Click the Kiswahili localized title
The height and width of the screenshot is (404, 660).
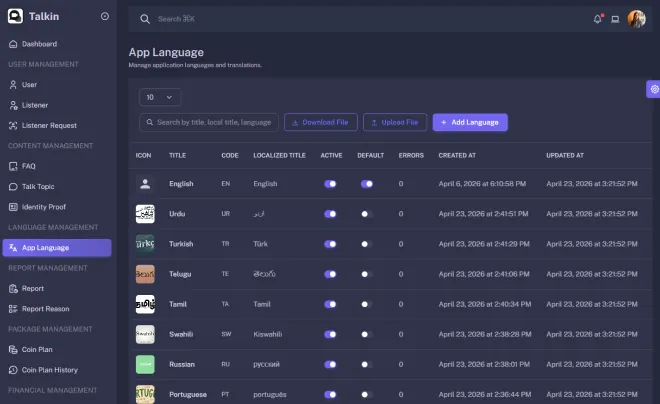point(268,334)
